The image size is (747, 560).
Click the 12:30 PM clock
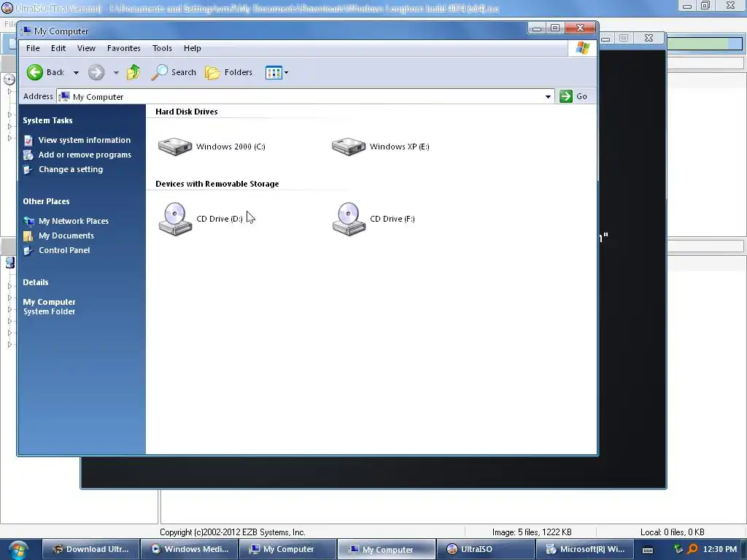pos(720,550)
